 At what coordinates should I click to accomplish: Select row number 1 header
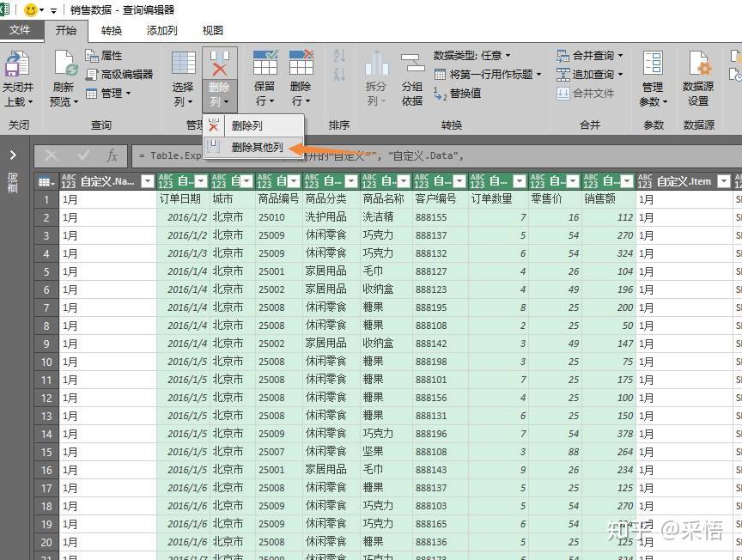46,200
